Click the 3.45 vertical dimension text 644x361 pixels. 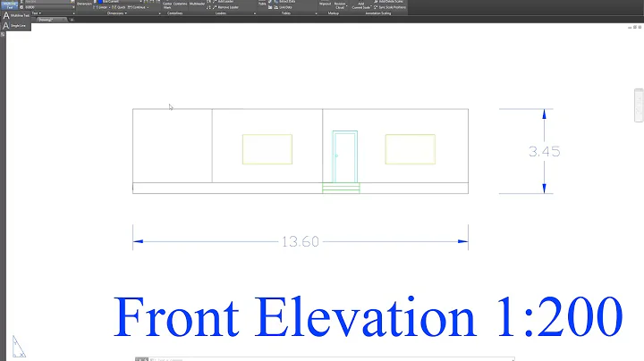pyautogui.click(x=545, y=152)
